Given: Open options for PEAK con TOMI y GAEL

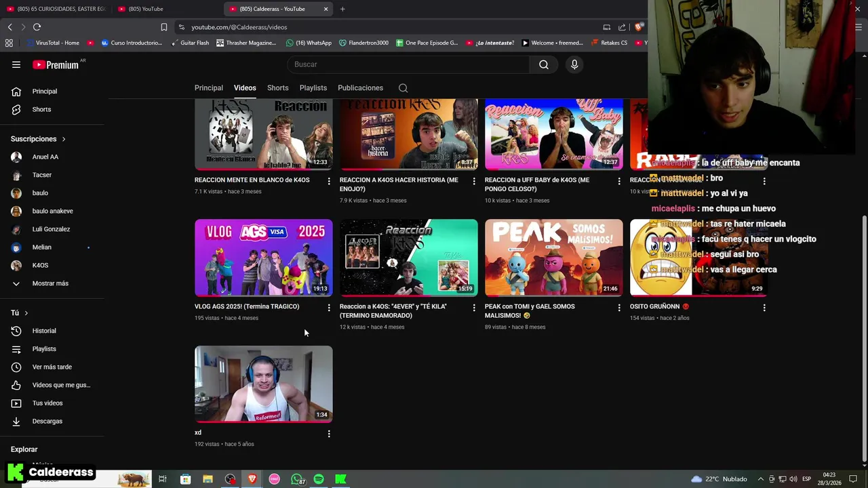Looking at the screenshot, I should [619, 308].
